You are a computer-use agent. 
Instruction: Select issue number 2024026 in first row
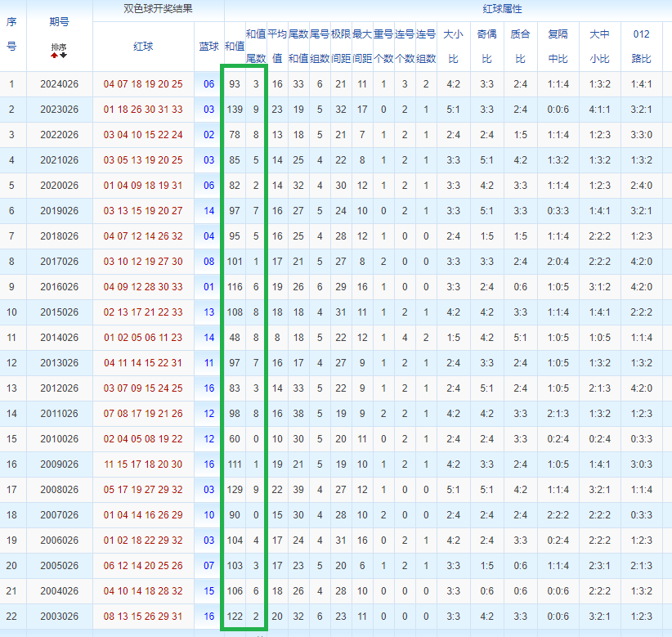tap(60, 84)
